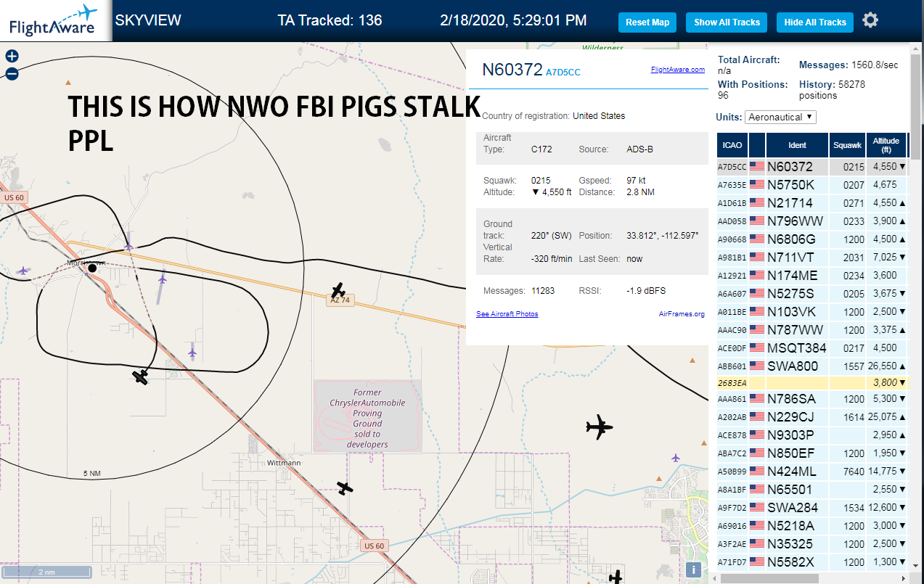924x584 pixels.
Task: Open the Units Aeronautical dropdown
Action: 780,117
